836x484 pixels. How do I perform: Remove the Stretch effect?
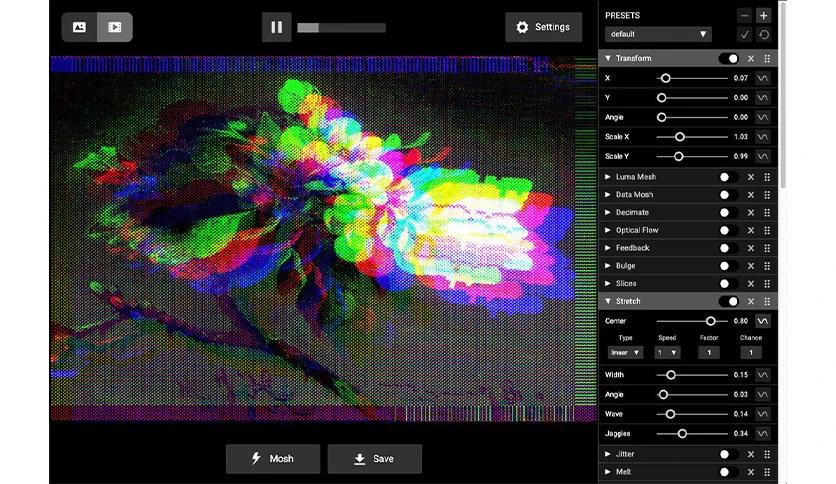tap(751, 302)
